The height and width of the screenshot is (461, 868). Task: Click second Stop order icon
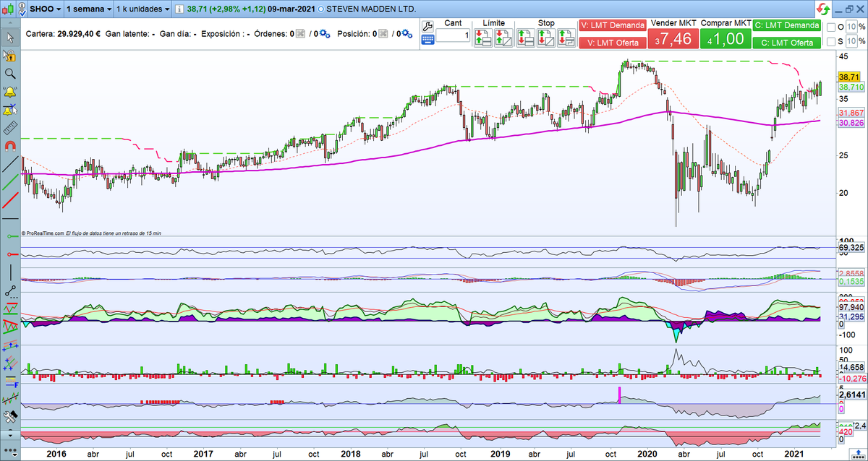[546, 38]
